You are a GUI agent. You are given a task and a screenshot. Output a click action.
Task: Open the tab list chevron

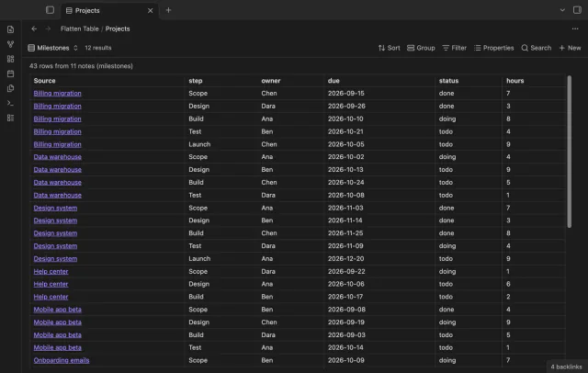562,10
